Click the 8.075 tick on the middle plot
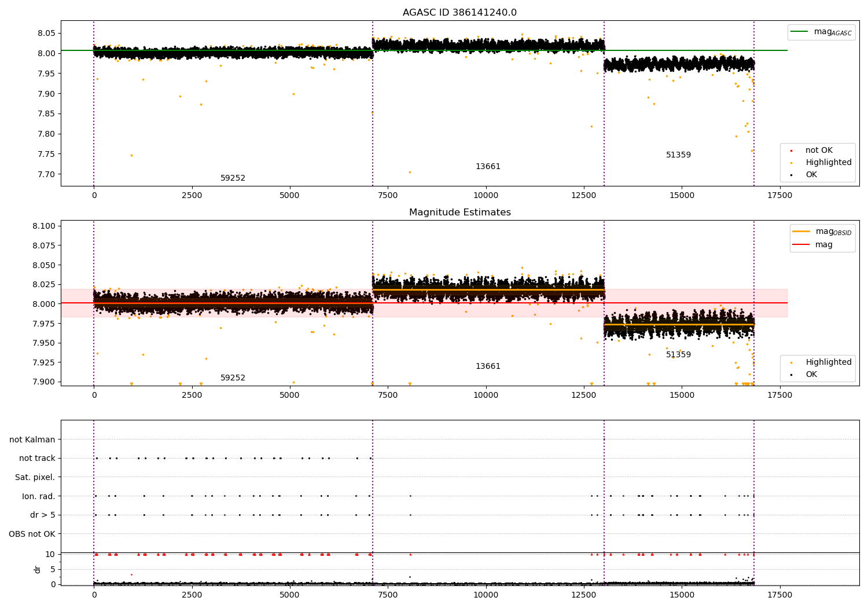The image size is (868, 608). coord(43,246)
